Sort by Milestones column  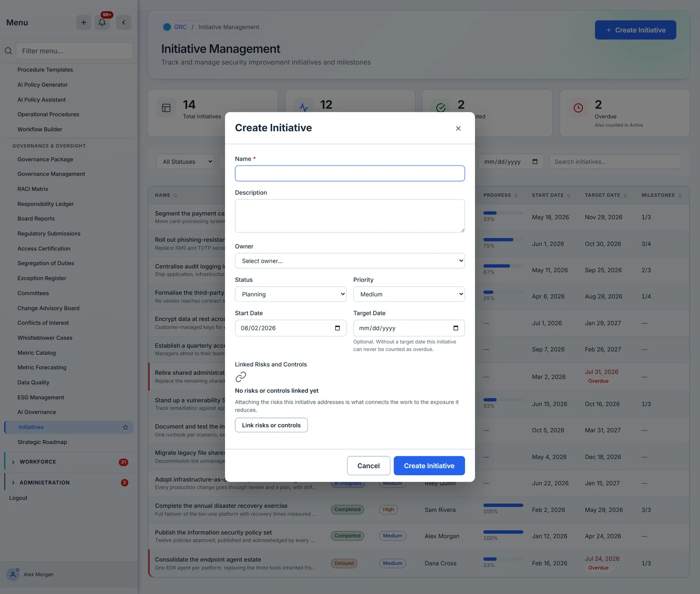point(662,195)
